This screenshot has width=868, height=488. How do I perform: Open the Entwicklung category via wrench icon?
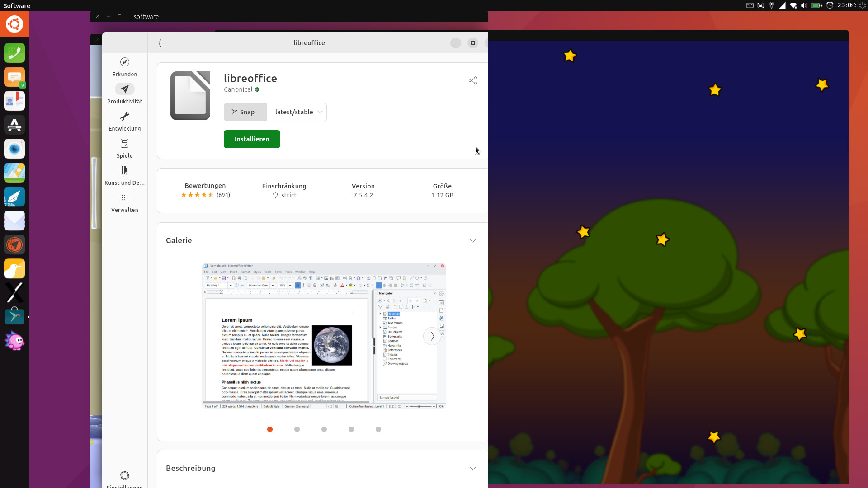click(125, 121)
